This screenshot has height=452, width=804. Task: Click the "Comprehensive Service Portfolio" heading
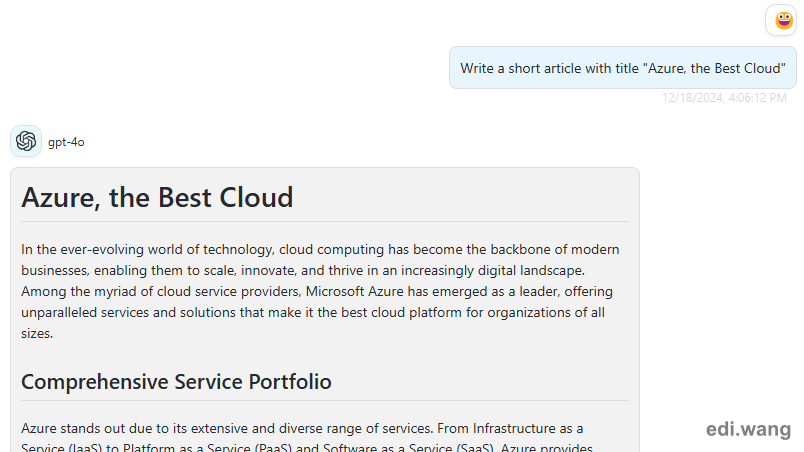click(x=176, y=382)
